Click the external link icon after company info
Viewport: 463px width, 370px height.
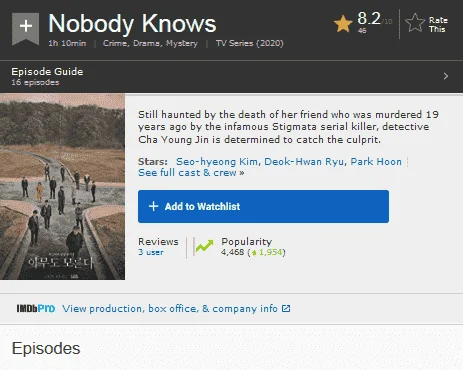(286, 309)
